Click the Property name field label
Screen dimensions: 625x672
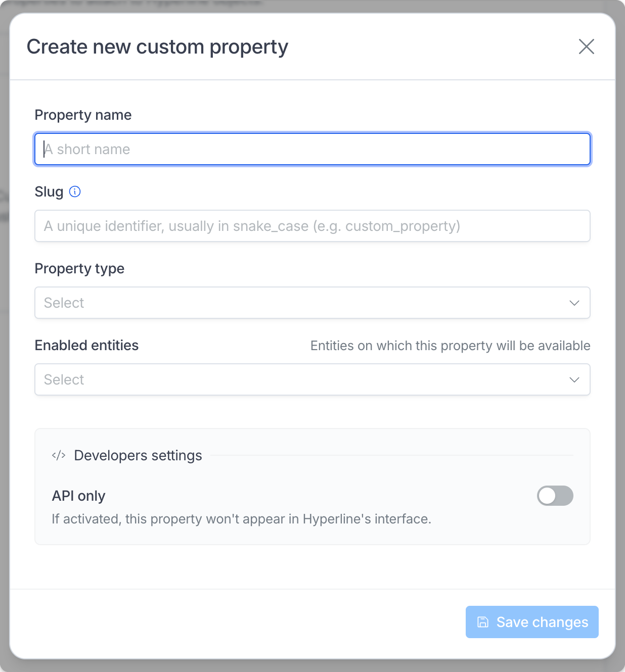[83, 115]
